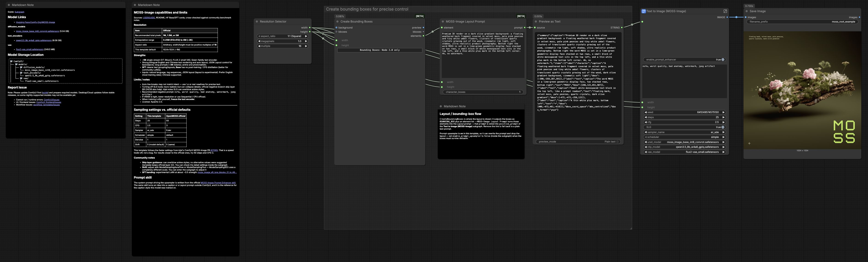Open the Hugging Face:Comfy-Org/MOSS-Image link
Screen dimensions: 868x262
coord(35,22)
